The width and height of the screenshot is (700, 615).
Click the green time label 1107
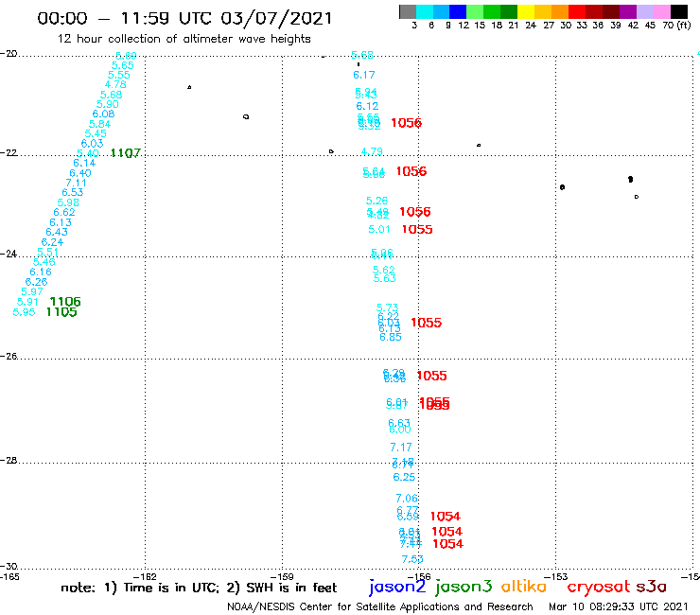pos(126,153)
